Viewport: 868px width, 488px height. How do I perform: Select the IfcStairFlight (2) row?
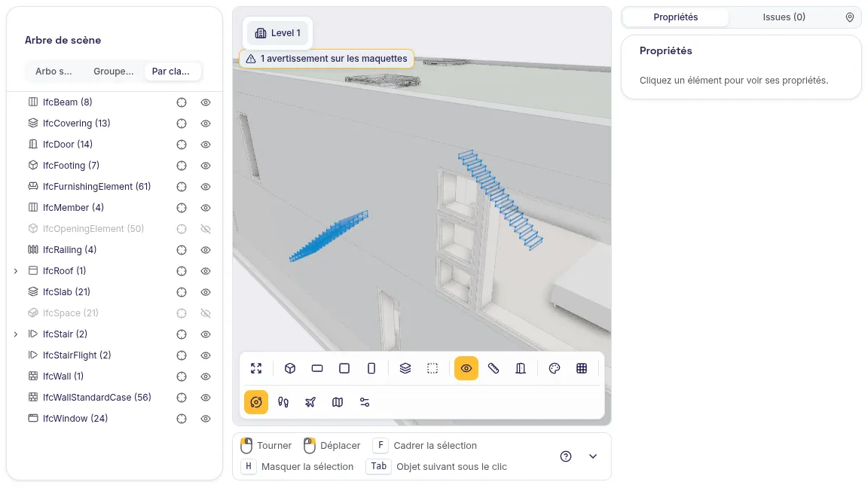pyautogui.click(x=115, y=355)
